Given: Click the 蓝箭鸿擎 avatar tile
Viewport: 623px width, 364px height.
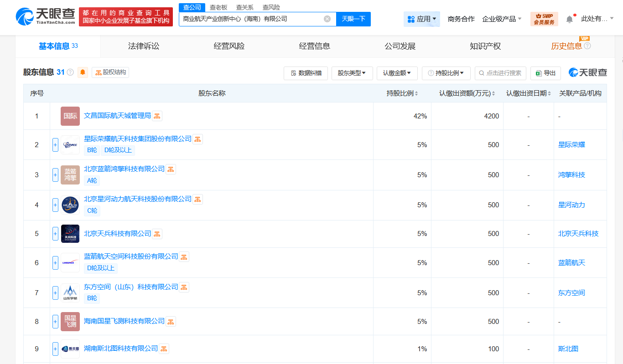Looking at the screenshot, I should (x=70, y=175).
